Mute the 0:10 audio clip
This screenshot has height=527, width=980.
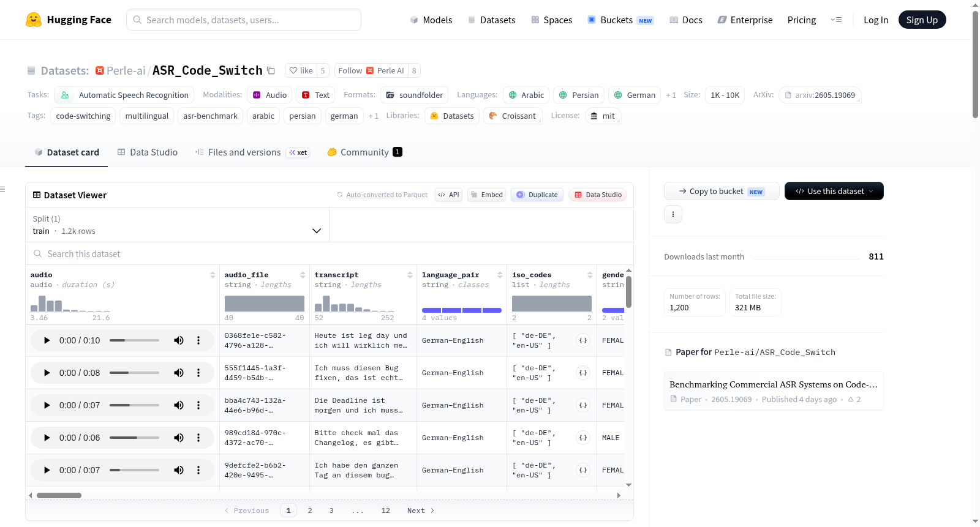(179, 340)
